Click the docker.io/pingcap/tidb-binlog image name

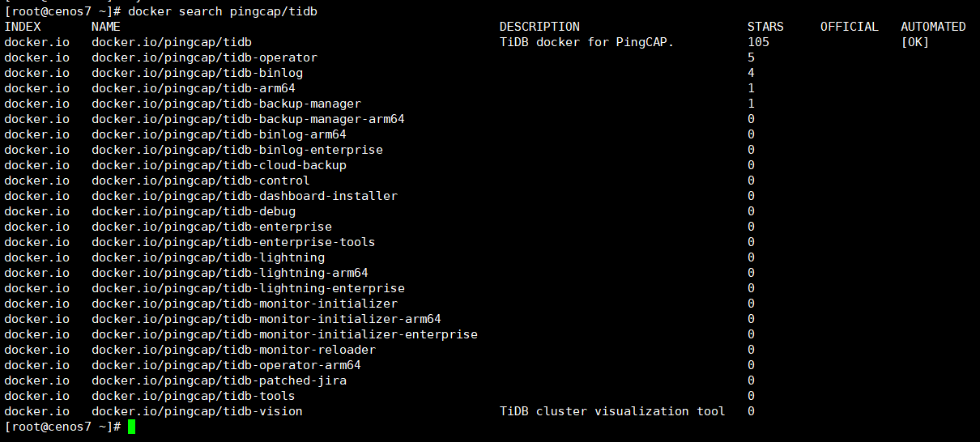[x=197, y=73]
